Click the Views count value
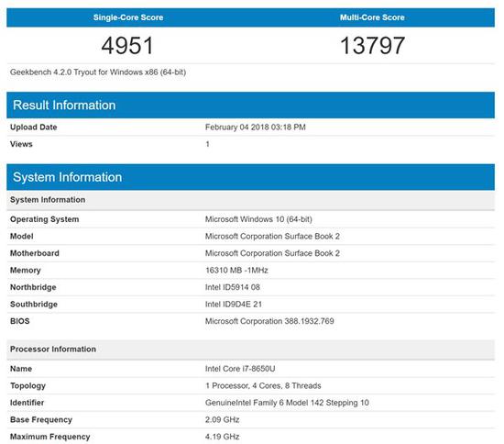504x444 pixels. click(208, 144)
